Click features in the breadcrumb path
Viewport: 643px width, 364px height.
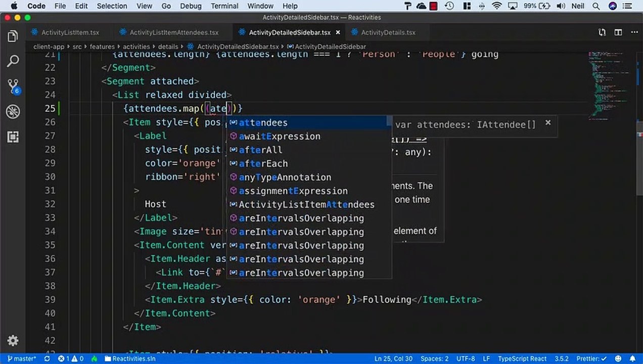click(x=102, y=47)
